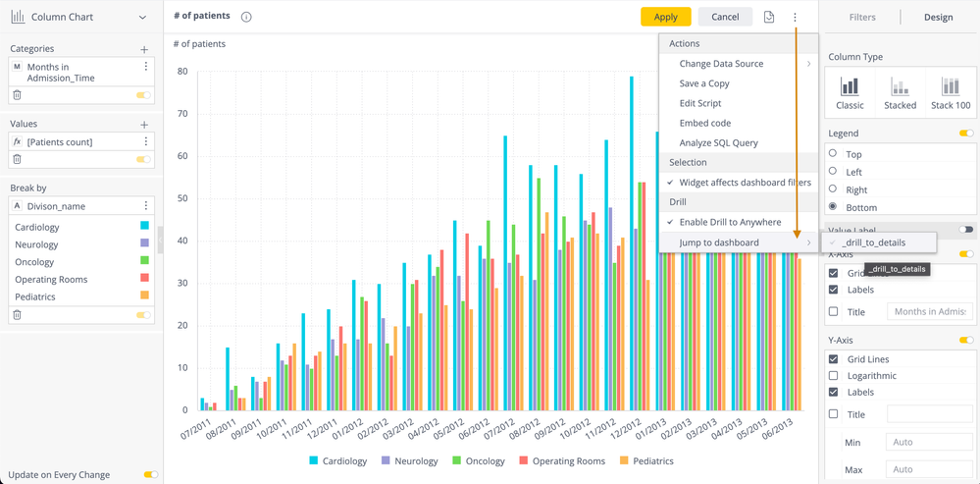
Task: Click the Cardiology color swatch
Action: (x=144, y=227)
